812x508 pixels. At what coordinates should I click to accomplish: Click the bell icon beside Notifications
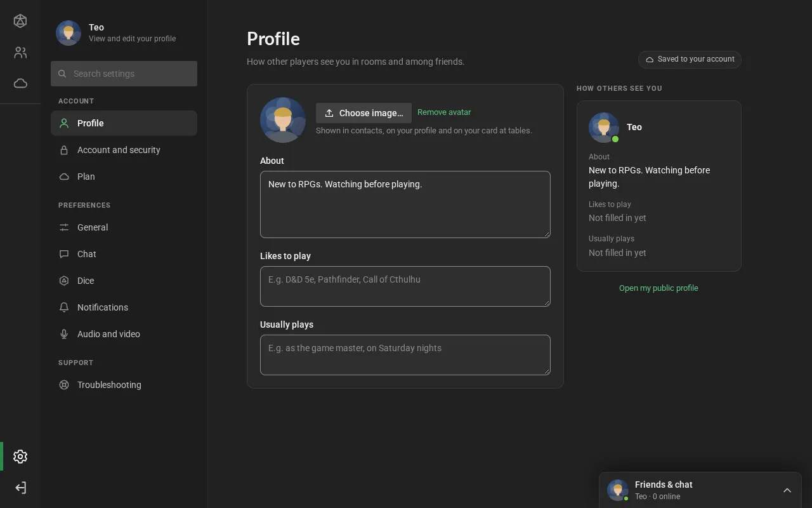pyautogui.click(x=64, y=307)
